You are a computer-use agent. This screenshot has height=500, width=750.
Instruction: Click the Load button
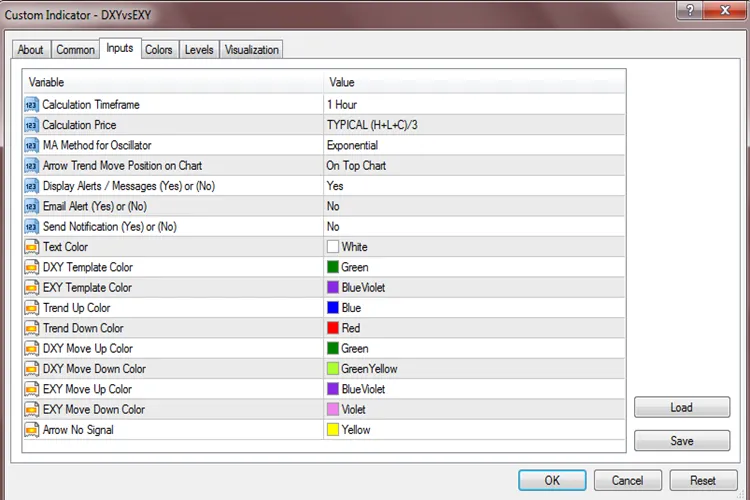pos(681,408)
